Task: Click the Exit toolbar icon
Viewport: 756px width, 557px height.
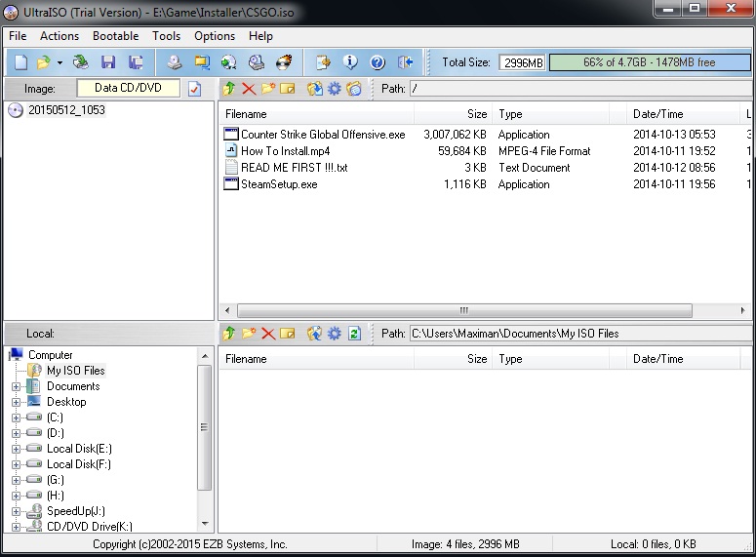Action: coord(405,62)
